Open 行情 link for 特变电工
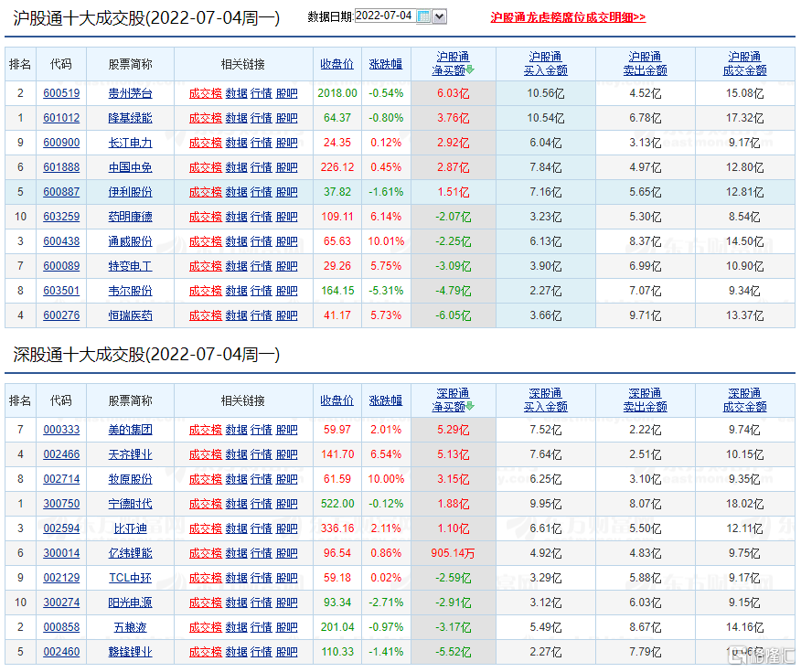Image resolution: width=801 pixels, height=672 pixels. pos(262,266)
